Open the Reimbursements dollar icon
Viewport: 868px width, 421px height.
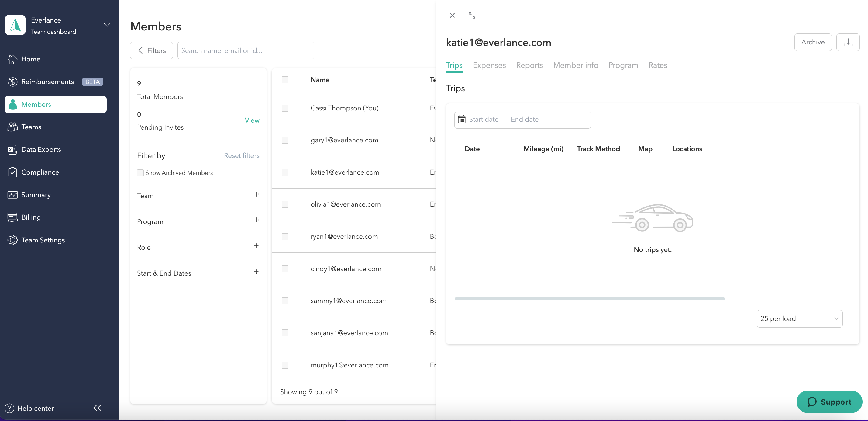point(12,82)
